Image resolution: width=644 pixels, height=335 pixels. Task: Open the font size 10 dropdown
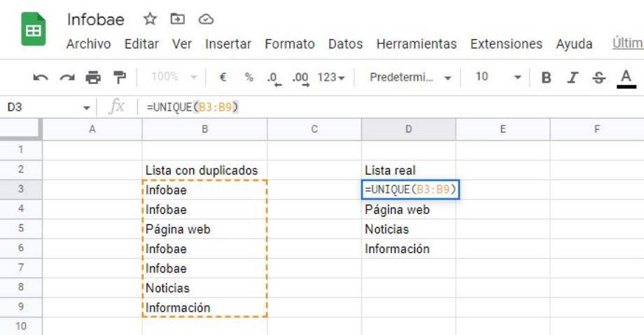point(498,77)
